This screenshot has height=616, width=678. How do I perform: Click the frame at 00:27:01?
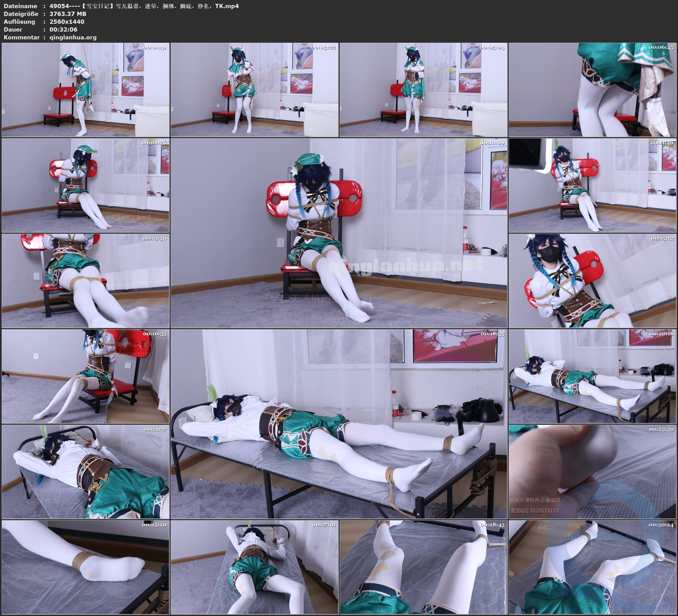pyautogui.click(x=254, y=567)
